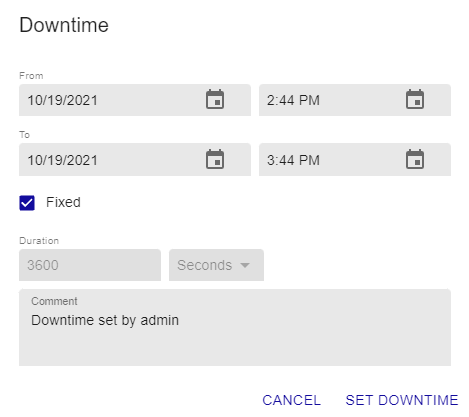Open the Seconds unit dropdown

216,265
